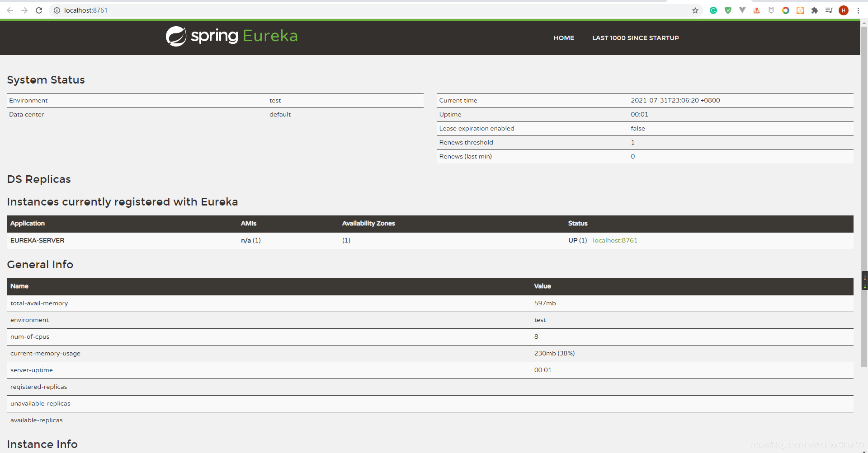Click the Lease expiration enabled value false
868x453 pixels.
coord(638,128)
